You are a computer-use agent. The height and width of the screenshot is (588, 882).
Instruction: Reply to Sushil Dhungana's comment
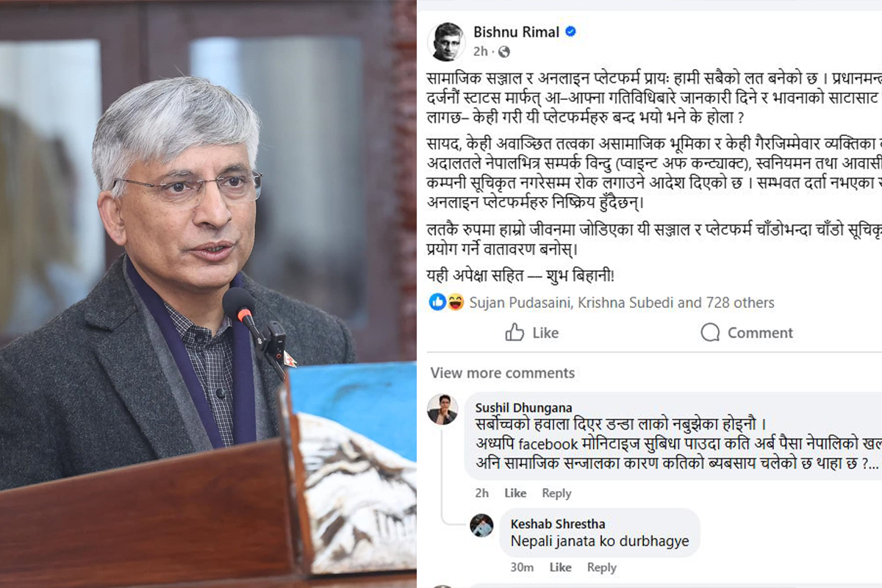click(556, 493)
